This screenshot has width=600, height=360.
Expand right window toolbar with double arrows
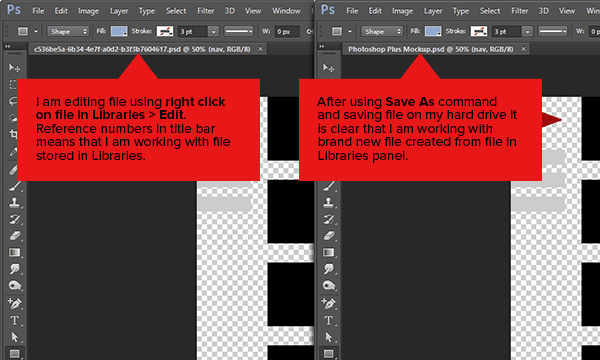[321, 46]
